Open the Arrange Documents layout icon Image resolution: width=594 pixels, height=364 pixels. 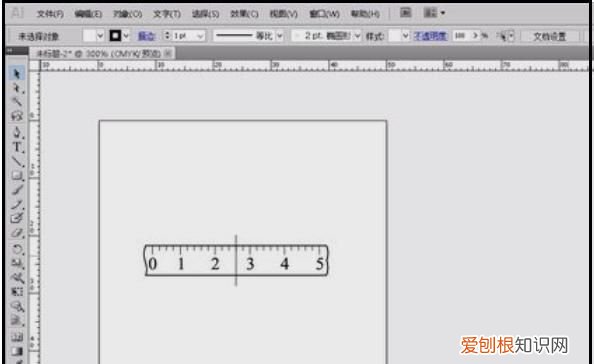430,13
